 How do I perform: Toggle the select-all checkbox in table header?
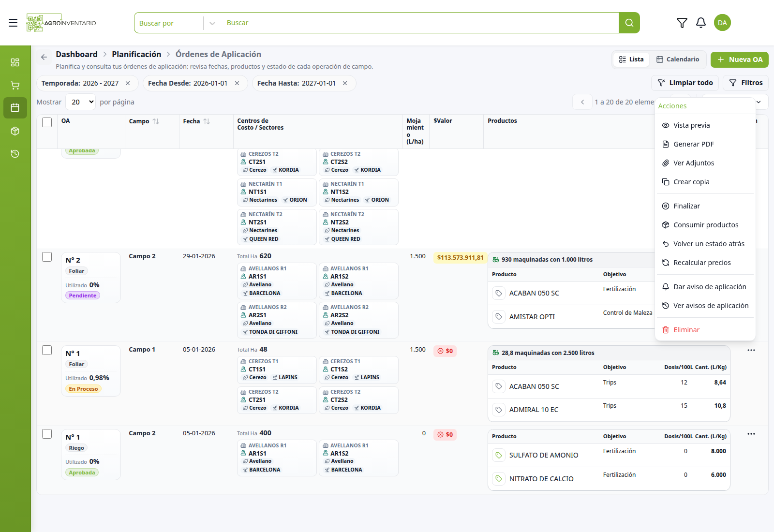(47, 122)
